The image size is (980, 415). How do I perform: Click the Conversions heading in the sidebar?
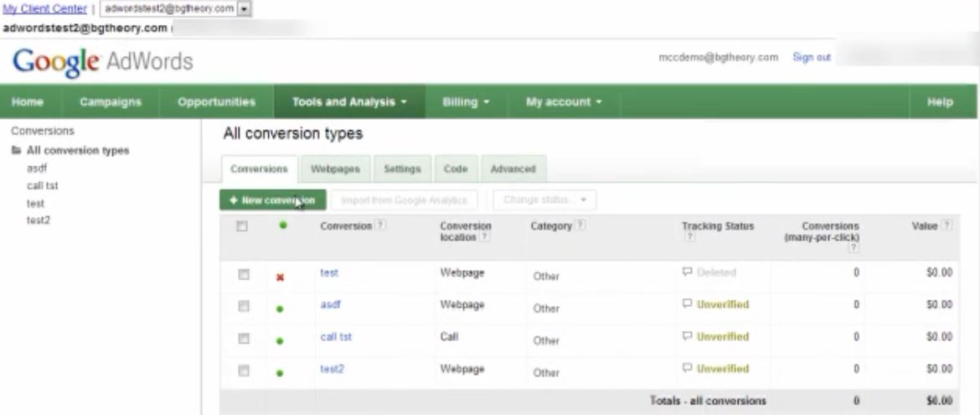click(x=43, y=131)
